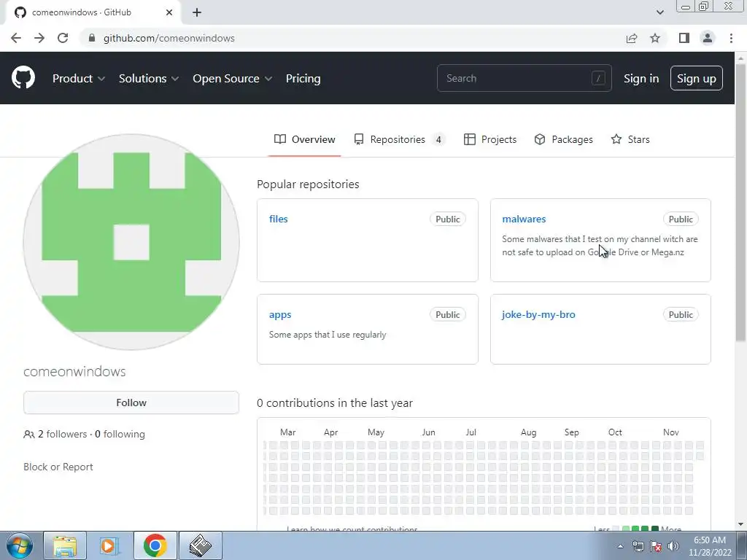
Task: Click the padlock site info icon
Action: 92,38
